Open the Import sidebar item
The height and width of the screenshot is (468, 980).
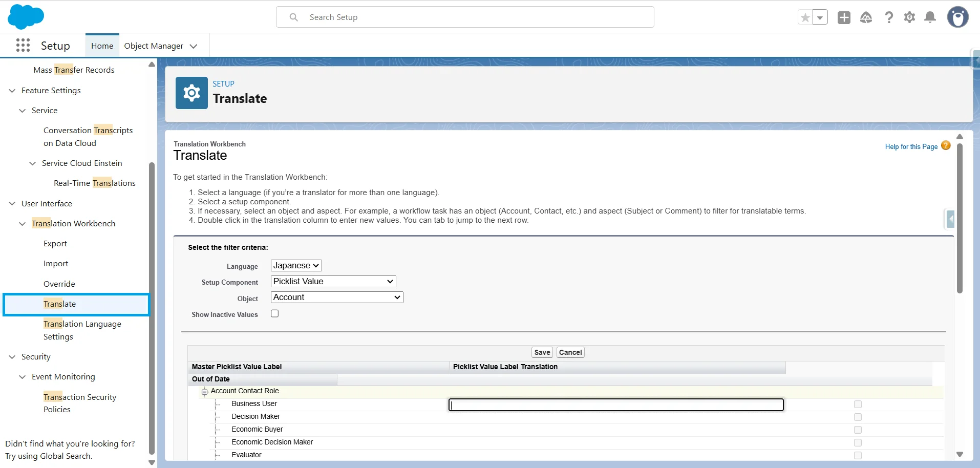(56, 264)
